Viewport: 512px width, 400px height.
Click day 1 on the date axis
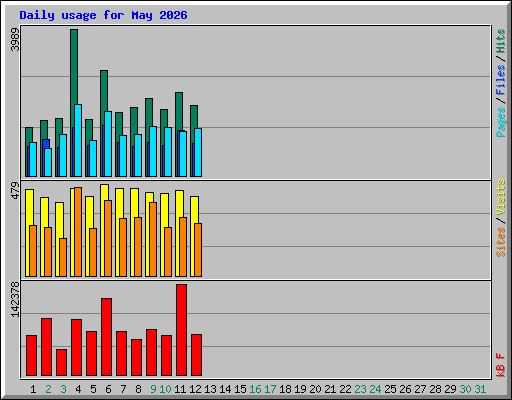point(33,389)
